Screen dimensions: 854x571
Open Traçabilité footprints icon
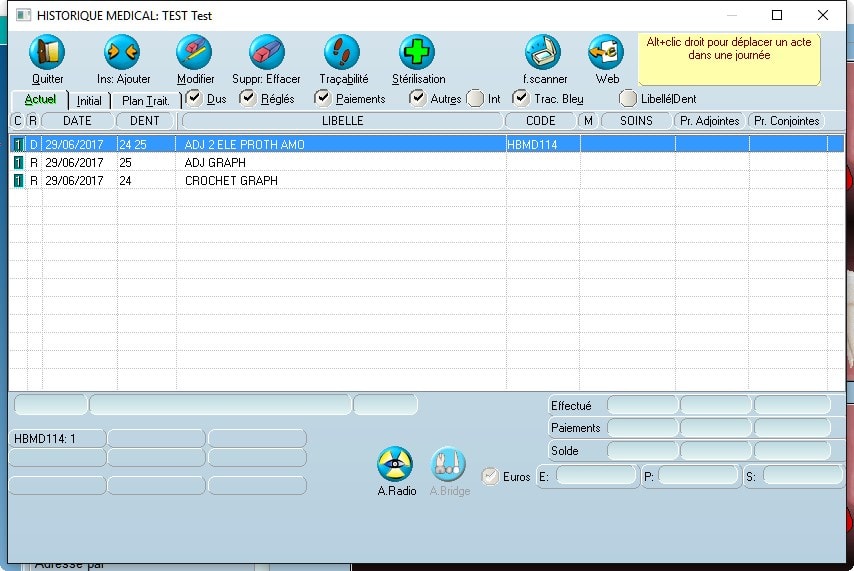[342, 52]
